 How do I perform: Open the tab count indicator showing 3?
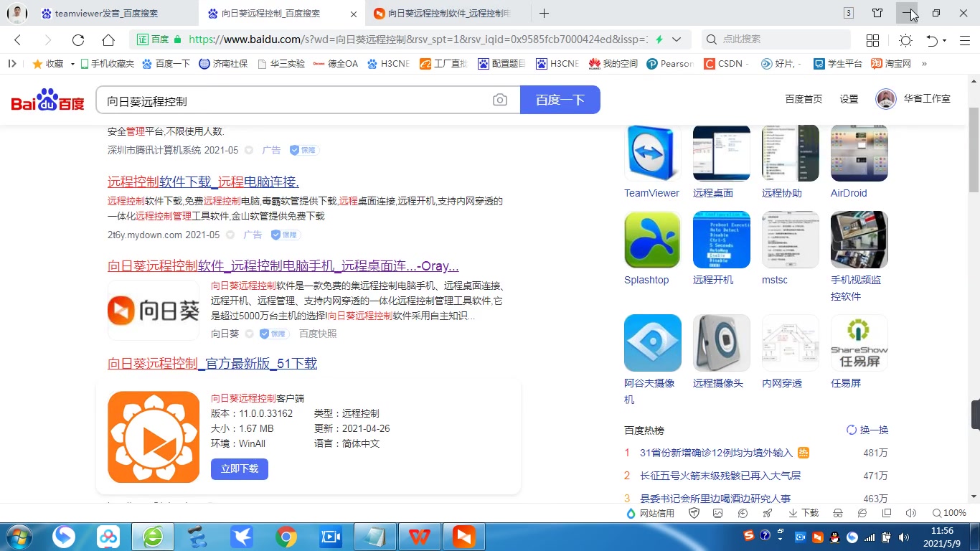click(x=849, y=13)
